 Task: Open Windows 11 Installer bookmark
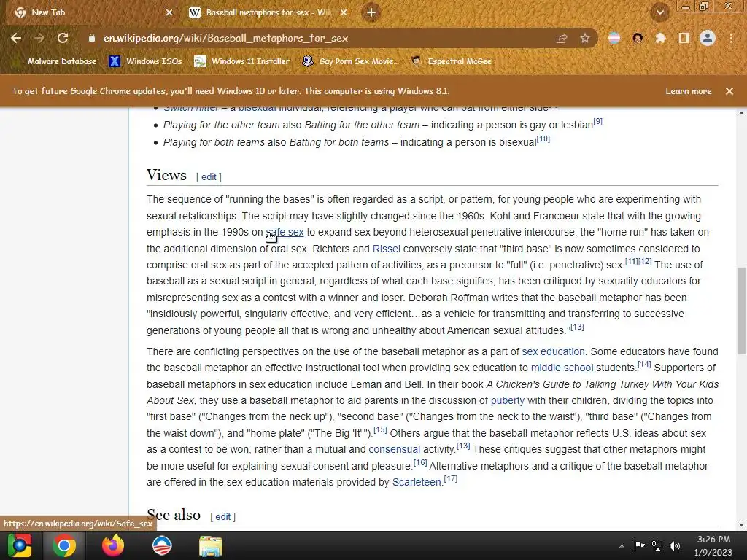point(242,61)
